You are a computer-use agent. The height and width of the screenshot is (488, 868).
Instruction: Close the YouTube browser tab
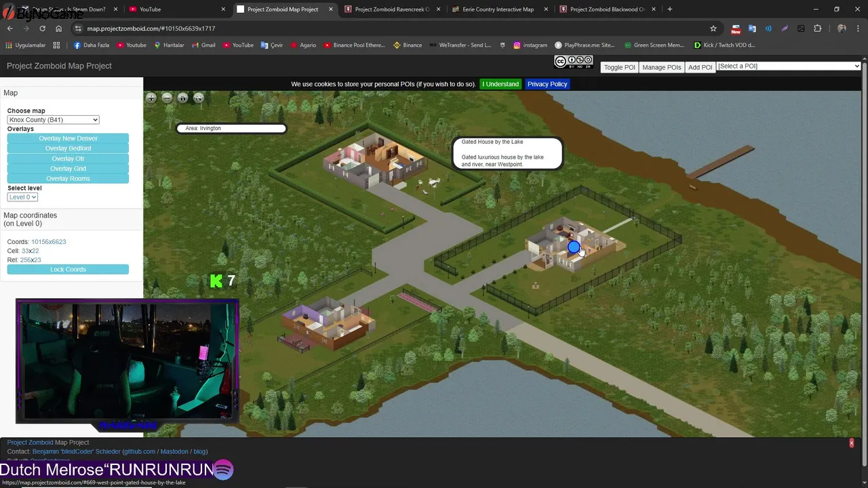pos(223,9)
